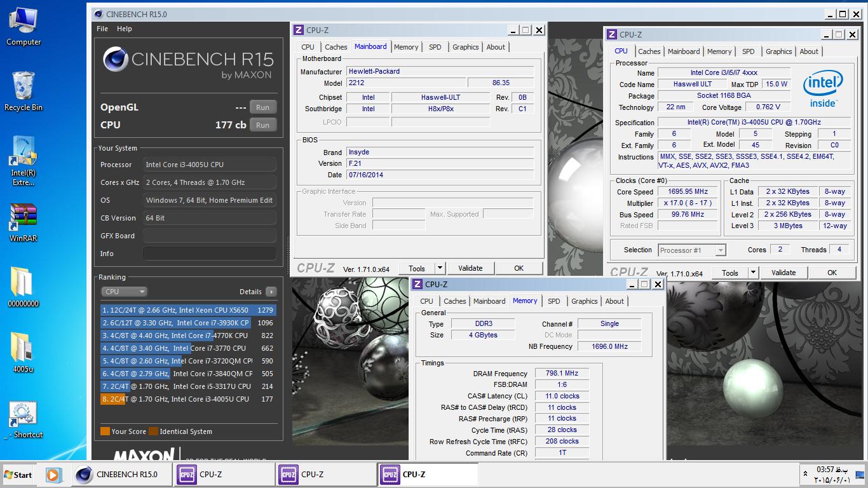Image resolution: width=868 pixels, height=488 pixels.
Task: Click the DRAM Frequency 798.1 MHz value
Action: [x=562, y=374]
